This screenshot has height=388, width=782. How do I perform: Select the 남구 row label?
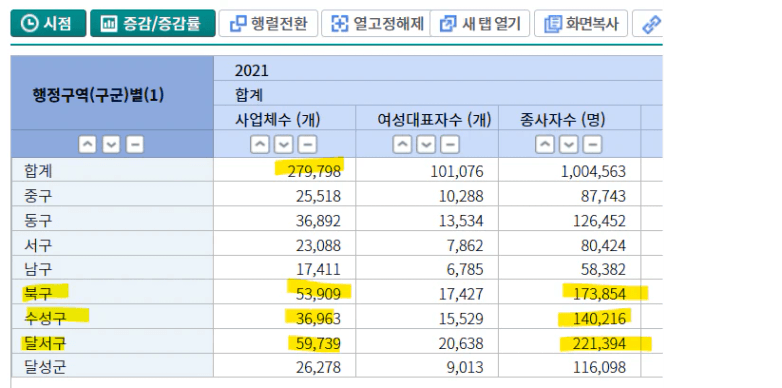38,269
